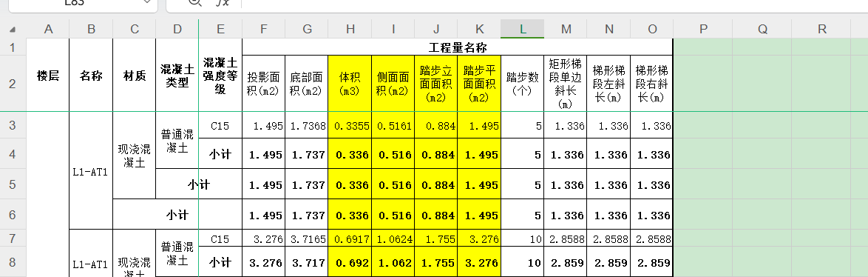The image size is (868, 277).
Task: Click the 混凝土类型 header cell
Action: tap(177, 76)
